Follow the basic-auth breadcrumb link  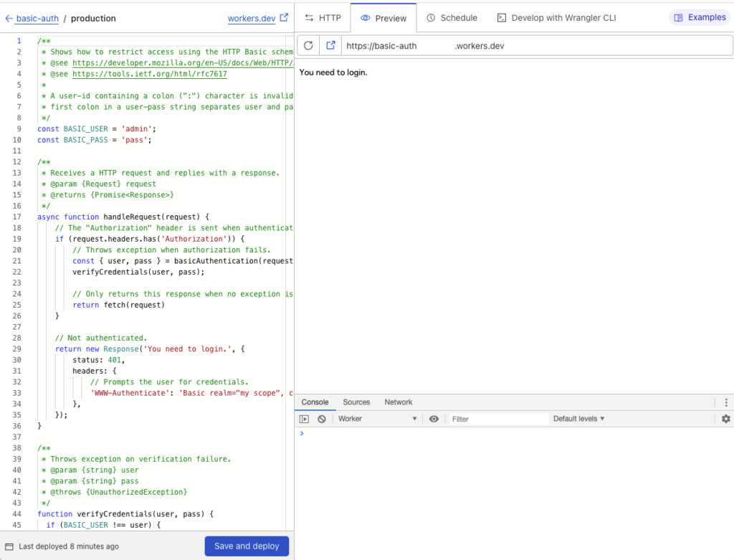pyautogui.click(x=37, y=18)
